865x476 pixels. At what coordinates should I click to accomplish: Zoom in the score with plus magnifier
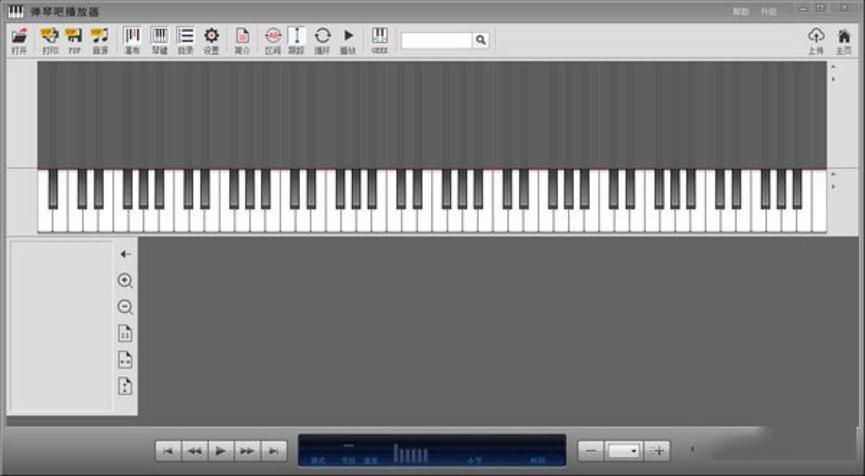pyautogui.click(x=125, y=281)
